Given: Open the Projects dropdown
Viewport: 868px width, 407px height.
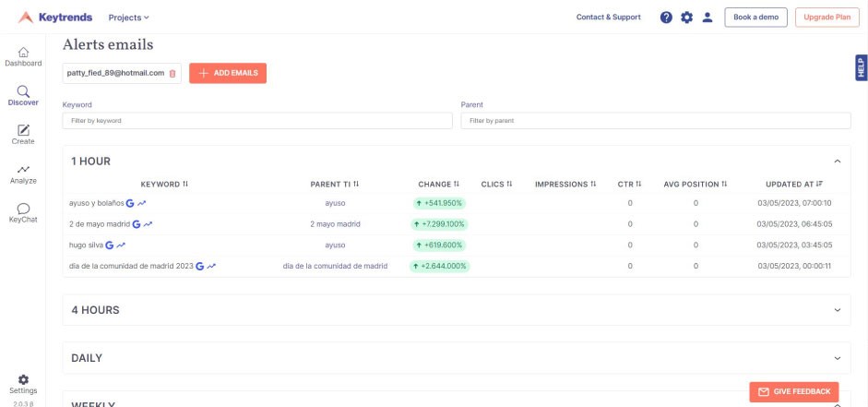Looking at the screenshot, I should point(129,18).
